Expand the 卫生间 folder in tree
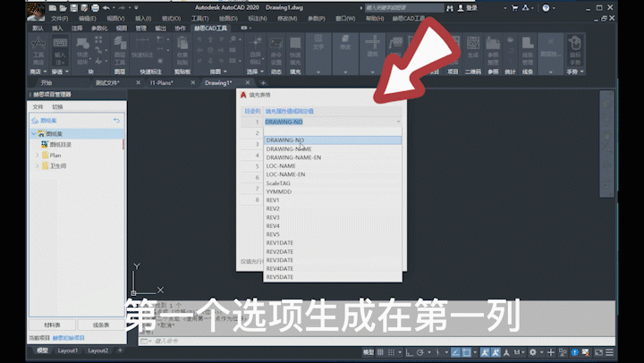 point(37,166)
